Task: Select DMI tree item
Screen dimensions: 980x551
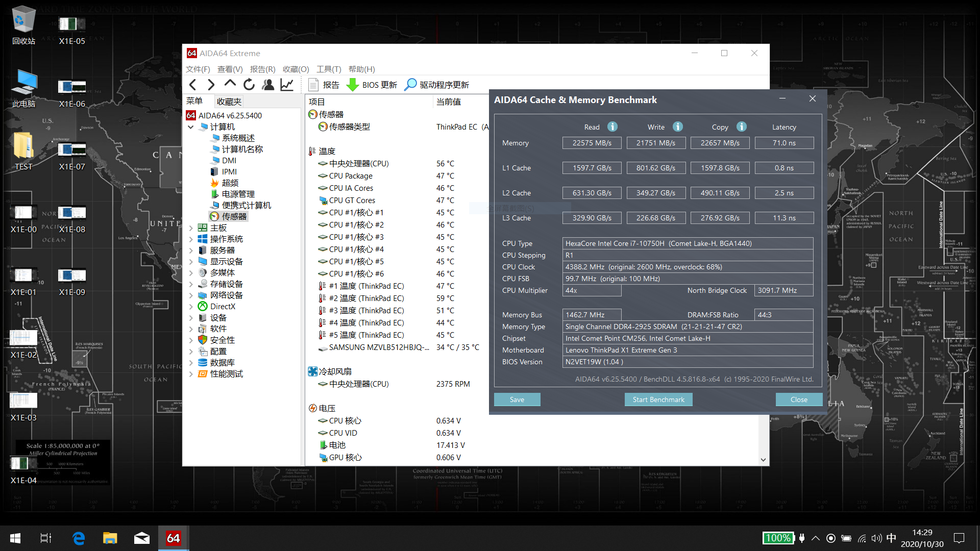Action: point(229,161)
